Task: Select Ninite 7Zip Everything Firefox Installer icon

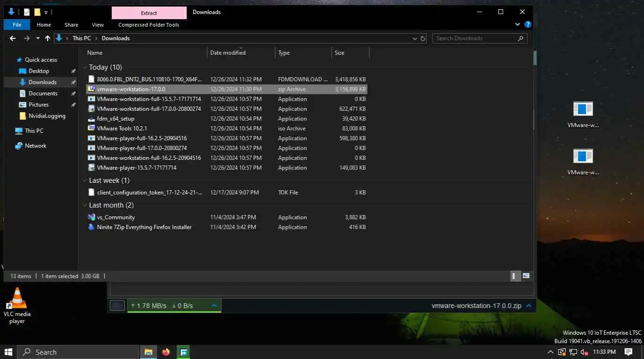Action: coord(92,227)
